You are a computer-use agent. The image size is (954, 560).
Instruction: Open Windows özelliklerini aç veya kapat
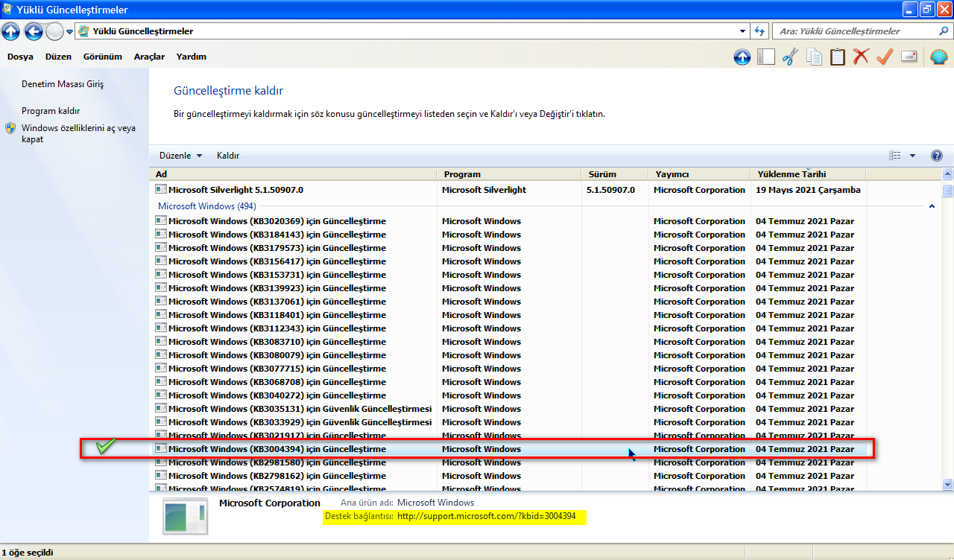pyautogui.click(x=78, y=133)
